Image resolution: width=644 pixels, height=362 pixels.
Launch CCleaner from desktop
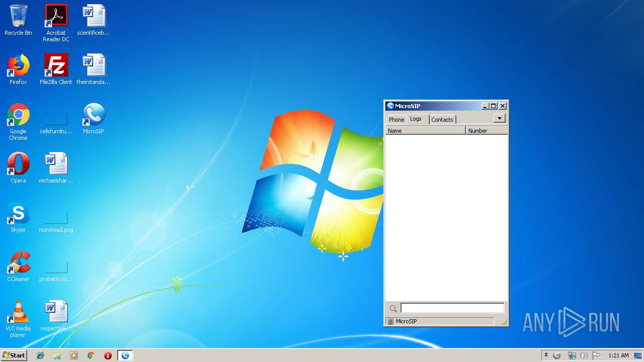[18, 267]
